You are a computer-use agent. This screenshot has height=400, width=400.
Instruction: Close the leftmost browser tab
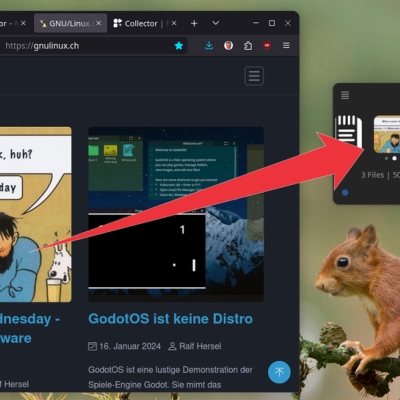pos(23,23)
